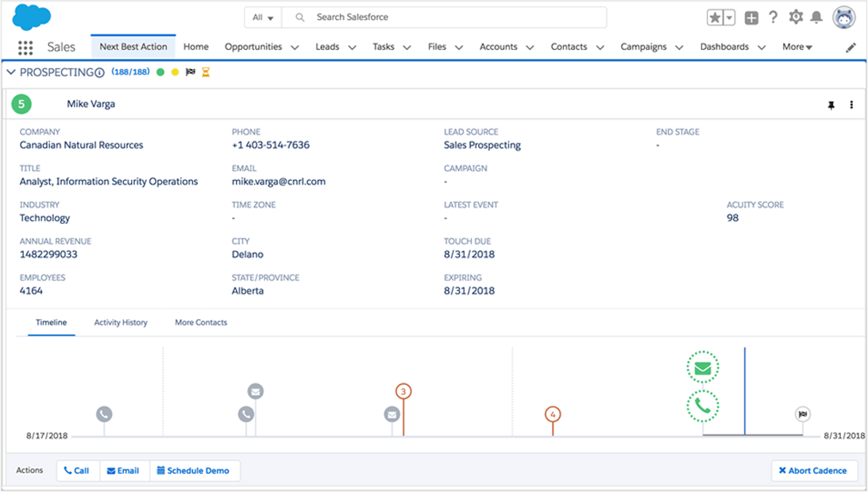868x492 pixels.
Task: Click the phone number +1 403-514-7636
Action: 271,145
